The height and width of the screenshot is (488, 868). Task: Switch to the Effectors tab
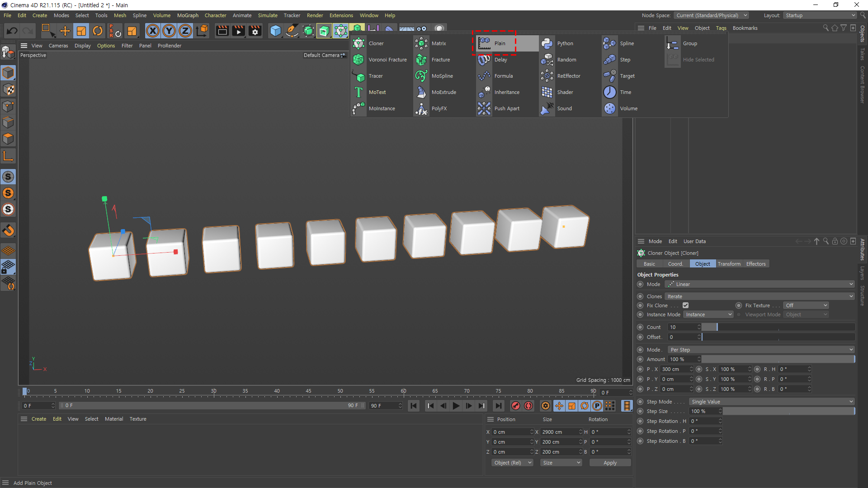[x=755, y=264]
